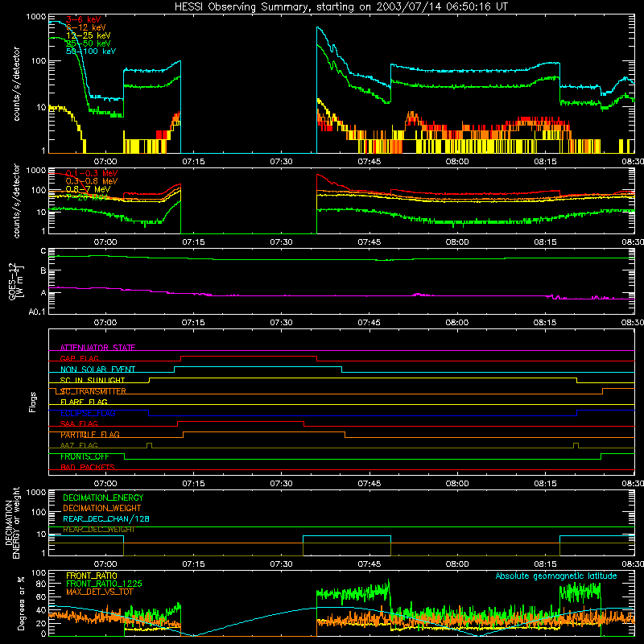Click the GOES-12 axis label
644x644 pixels.
coord(15,282)
